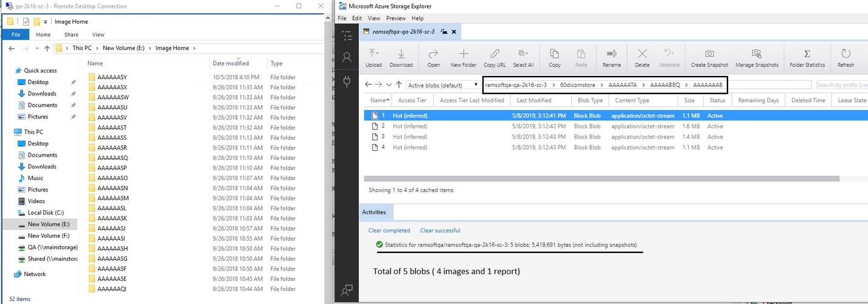
Task: Click the Clear successful link
Action: (440, 230)
